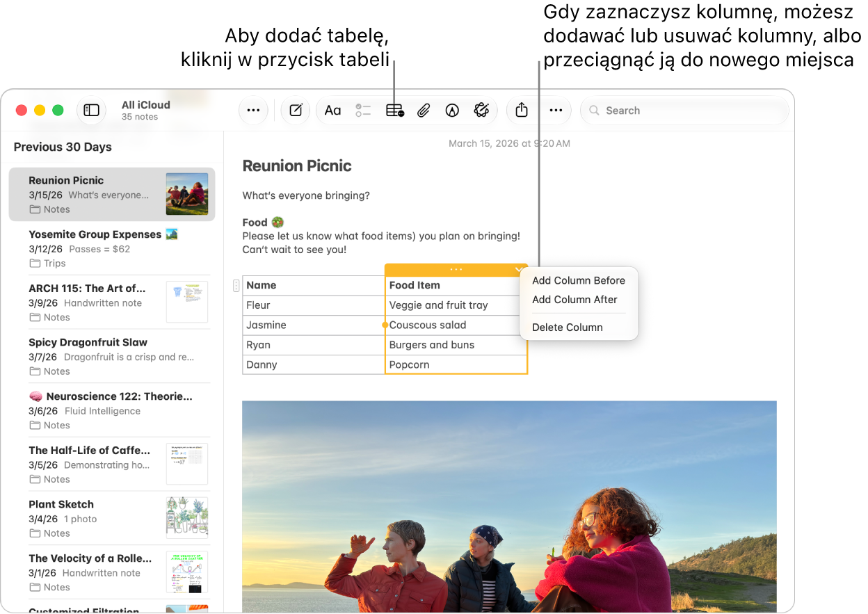Select the Couscous salad table cell

click(x=456, y=325)
